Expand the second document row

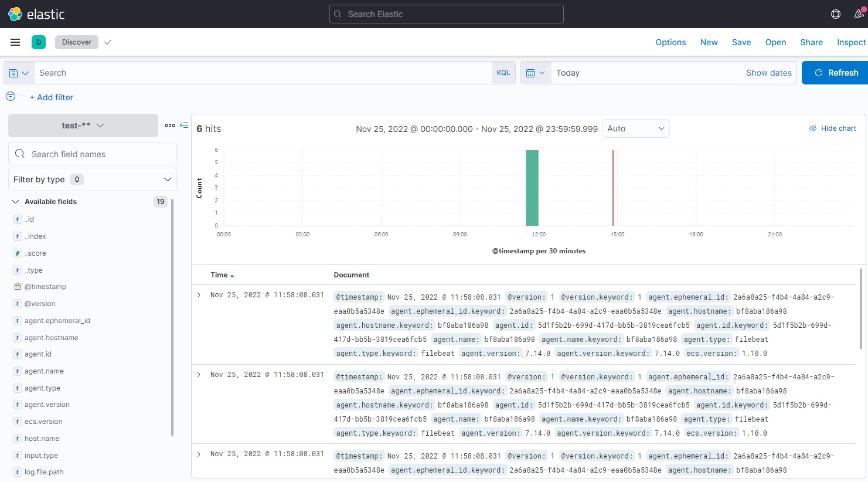199,375
